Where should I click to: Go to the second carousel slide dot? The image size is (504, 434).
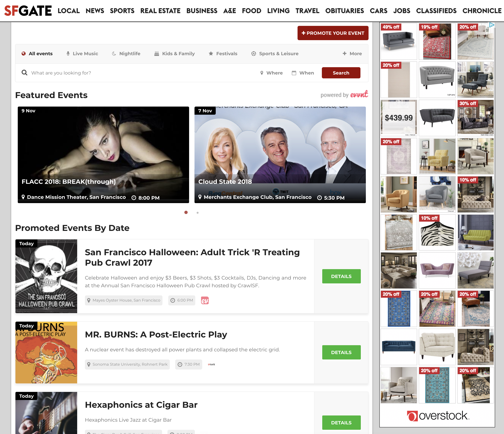(x=198, y=213)
